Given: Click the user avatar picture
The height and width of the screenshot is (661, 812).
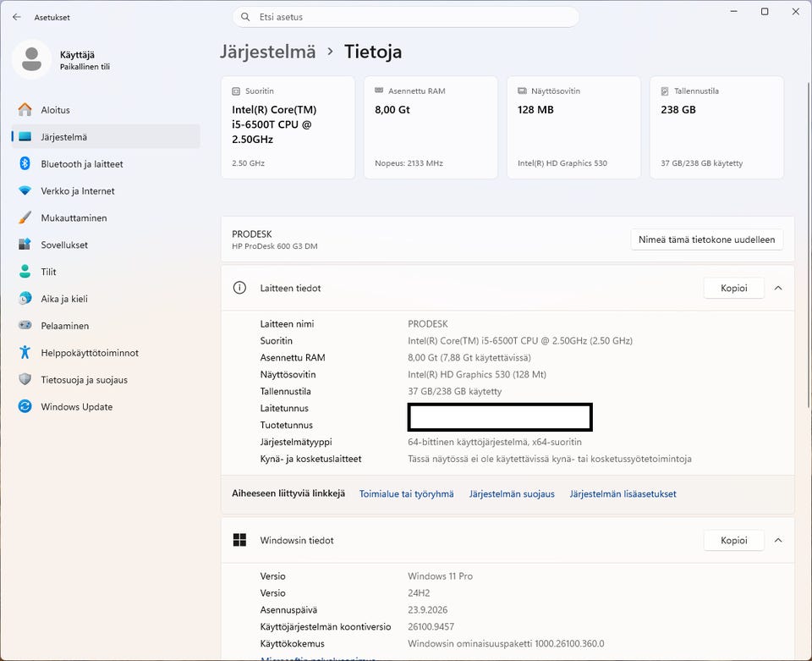Looking at the screenshot, I should click(31, 59).
